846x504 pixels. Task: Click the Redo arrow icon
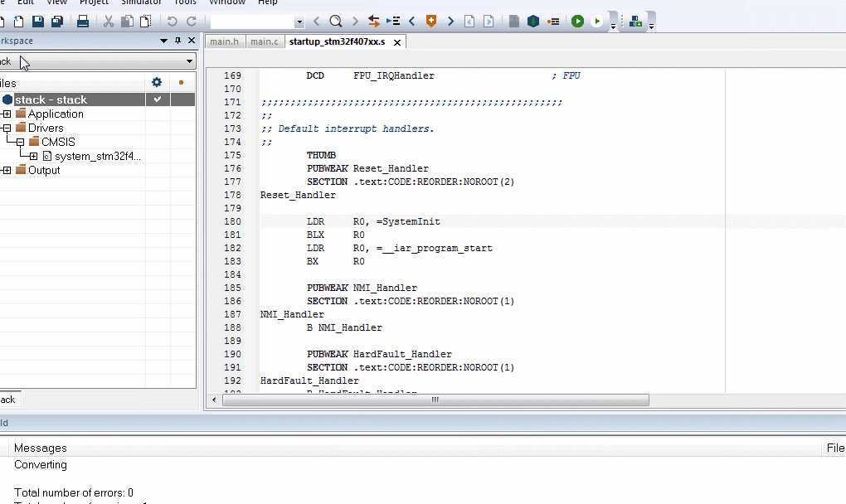coord(192,22)
